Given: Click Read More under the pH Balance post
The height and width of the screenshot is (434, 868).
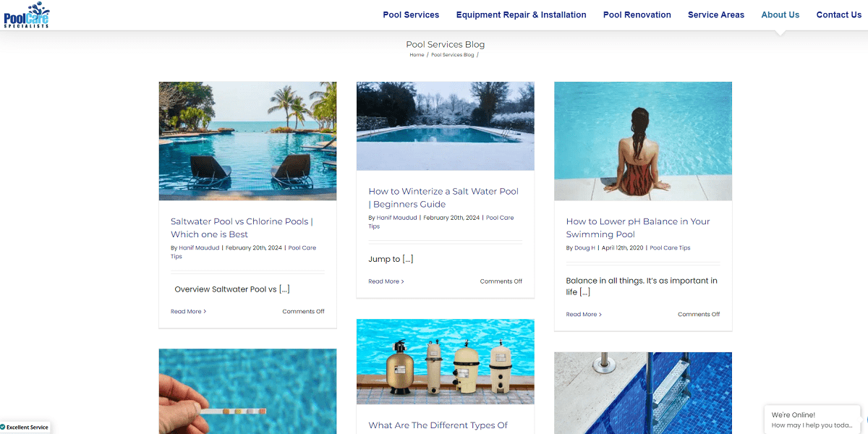Looking at the screenshot, I should (584, 315).
